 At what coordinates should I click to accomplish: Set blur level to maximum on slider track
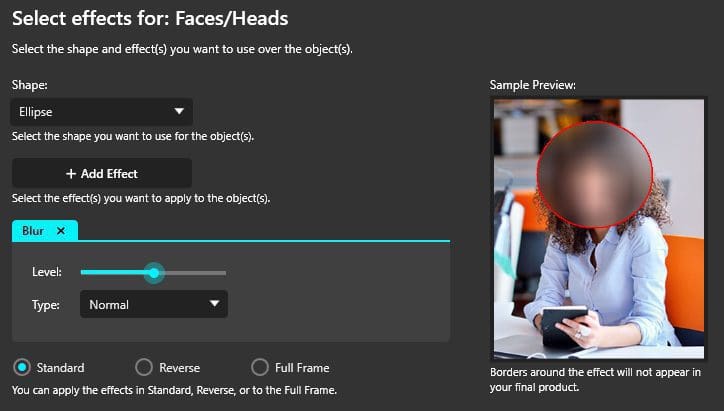click(x=224, y=273)
